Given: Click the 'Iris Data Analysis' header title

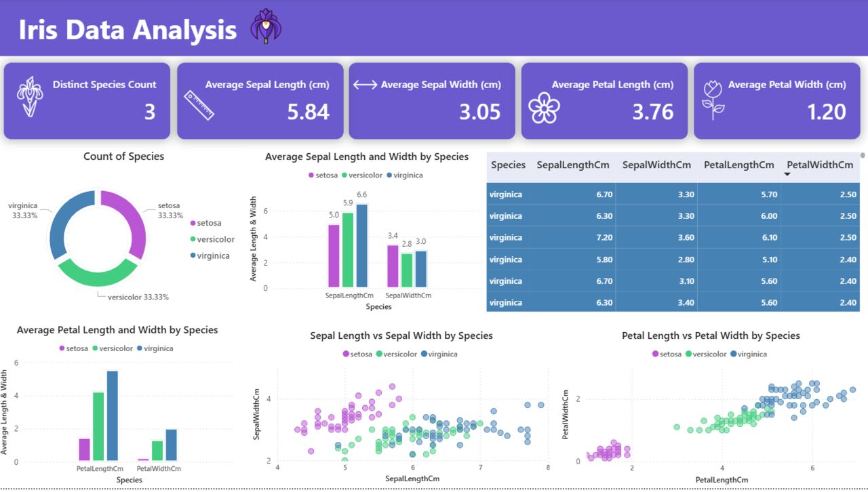Looking at the screenshot, I should [x=127, y=29].
